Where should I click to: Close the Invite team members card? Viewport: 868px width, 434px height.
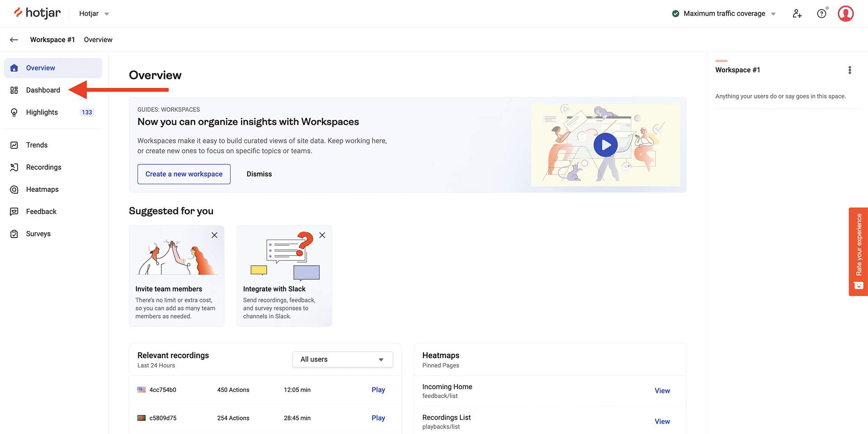tap(214, 235)
